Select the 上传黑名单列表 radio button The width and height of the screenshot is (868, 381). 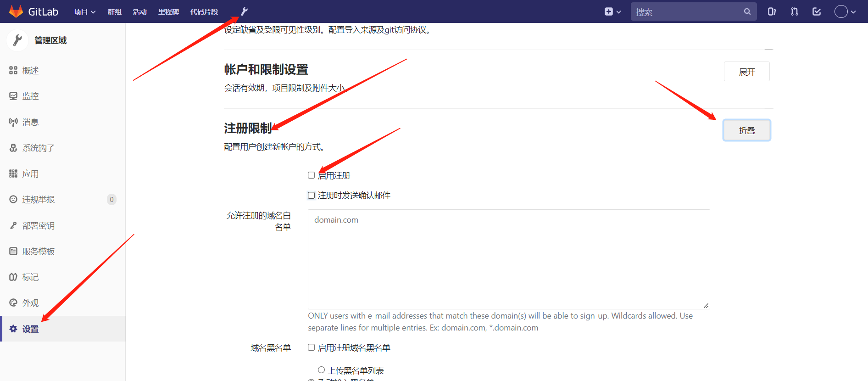coord(321,370)
